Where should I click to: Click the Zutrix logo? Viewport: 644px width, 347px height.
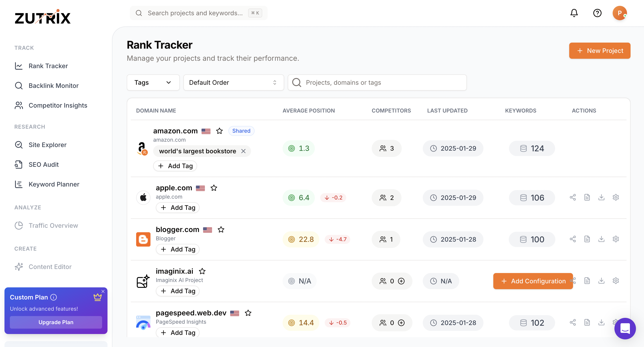(43, 17)
